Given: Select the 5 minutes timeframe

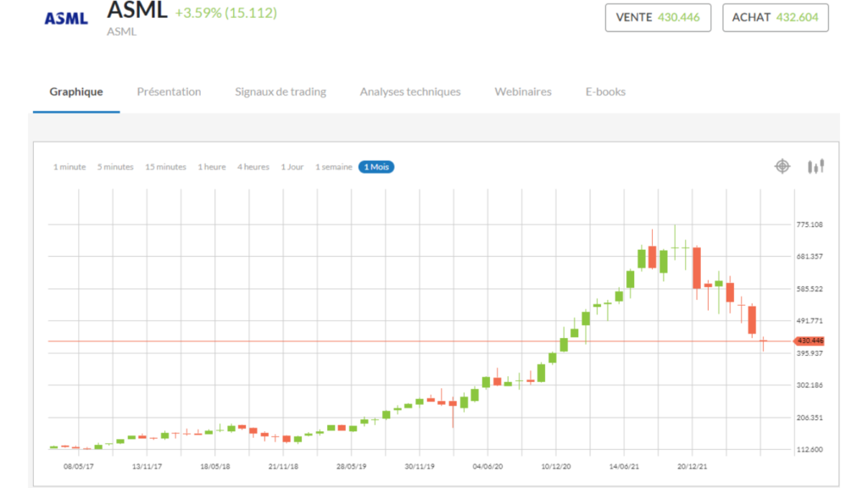Looking at the screenshot, I should point(115,167).
